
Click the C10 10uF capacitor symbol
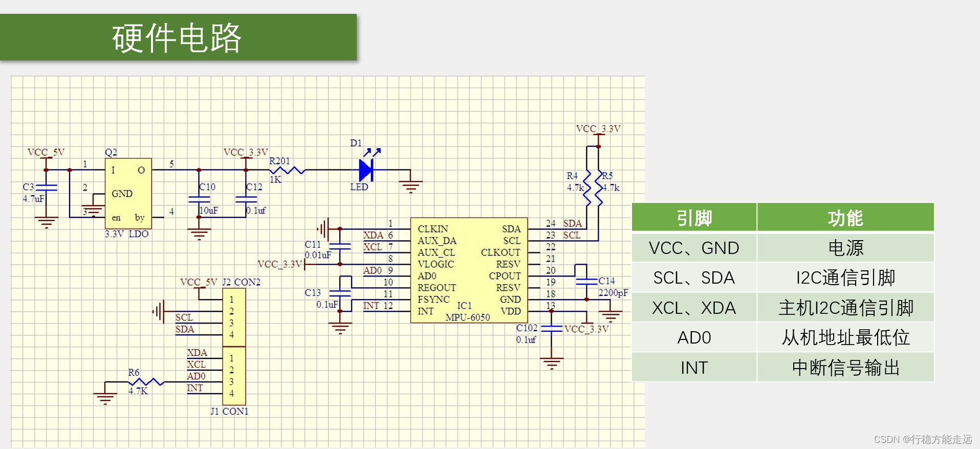pyautogui.click(x=199, y=199)
